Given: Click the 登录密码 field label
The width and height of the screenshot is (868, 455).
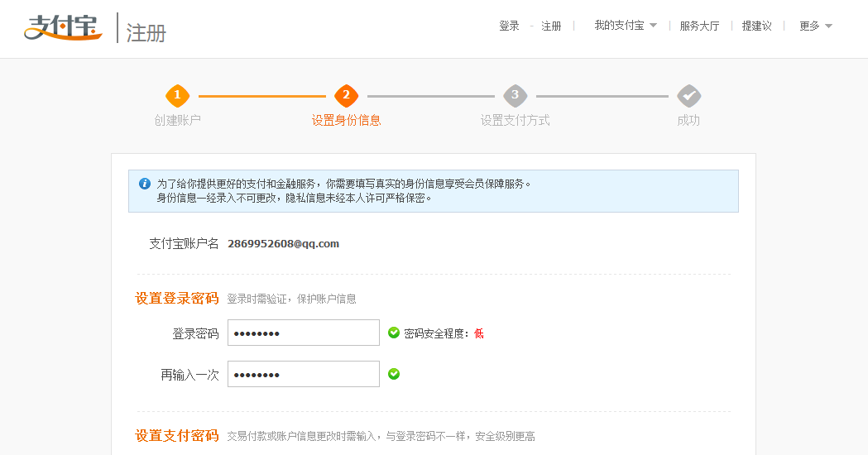Looking at the screenshot, I should (x=196, y=333).
